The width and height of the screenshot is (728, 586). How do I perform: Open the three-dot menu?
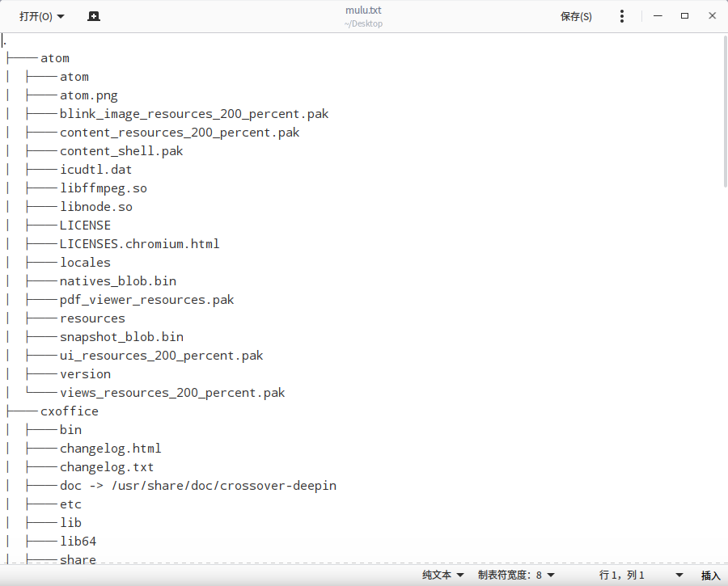pyautogui.click(x=622, y=17)
